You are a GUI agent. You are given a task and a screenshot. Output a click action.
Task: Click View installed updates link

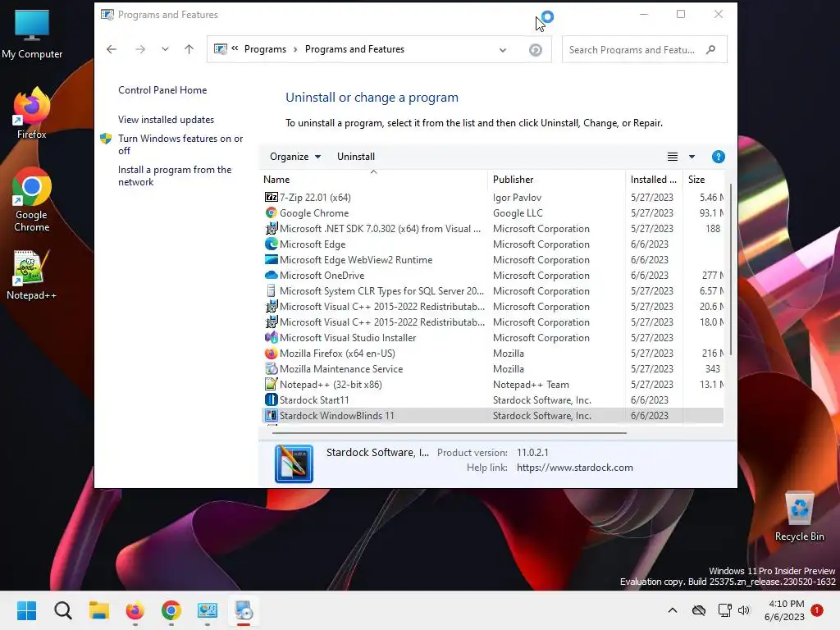pos(166,120)
